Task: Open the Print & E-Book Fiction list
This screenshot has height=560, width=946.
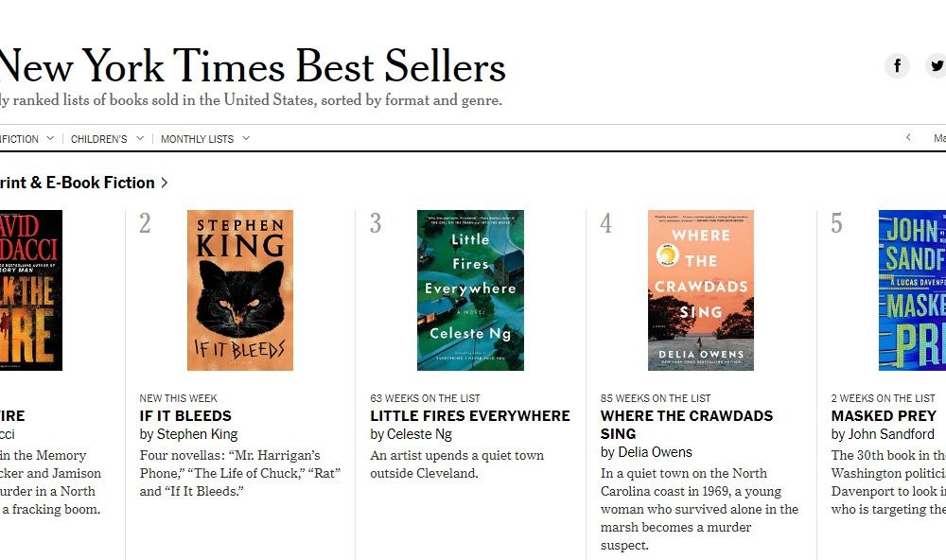Action: [x=76, y=183]
